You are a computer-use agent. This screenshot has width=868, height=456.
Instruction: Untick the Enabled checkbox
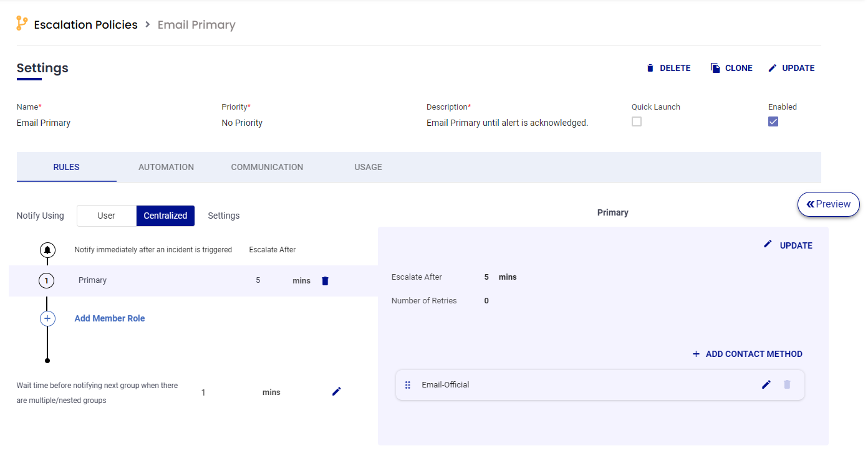click(x=773, y=122)
